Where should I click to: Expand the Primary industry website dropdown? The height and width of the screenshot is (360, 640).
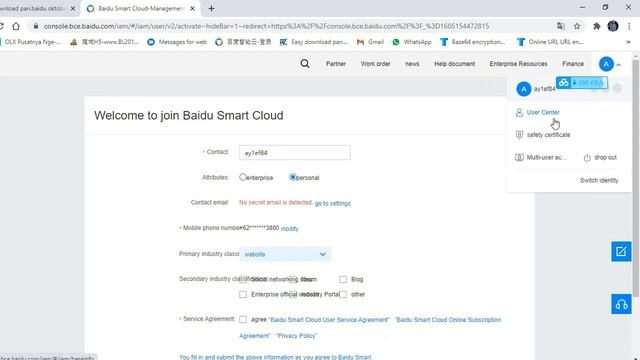click(285, 254)
